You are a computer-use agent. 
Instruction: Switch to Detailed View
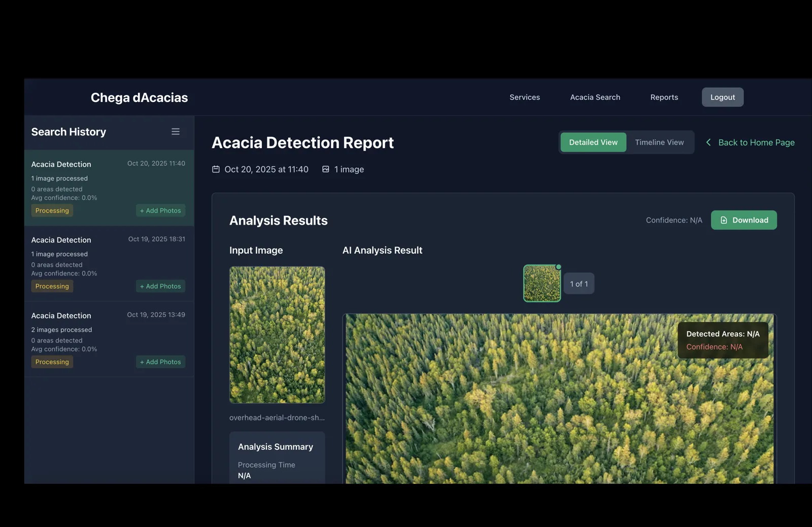(593, 143)
